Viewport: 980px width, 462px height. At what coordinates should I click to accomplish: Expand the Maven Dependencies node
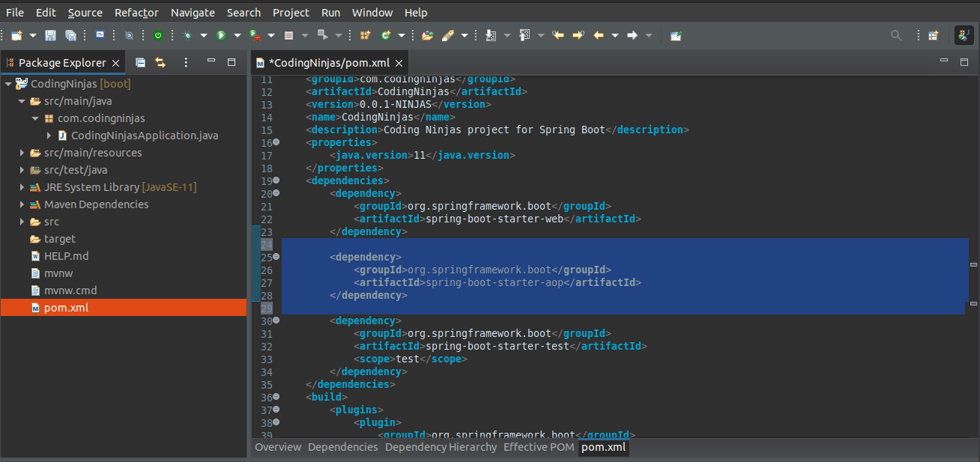[21, 204]
